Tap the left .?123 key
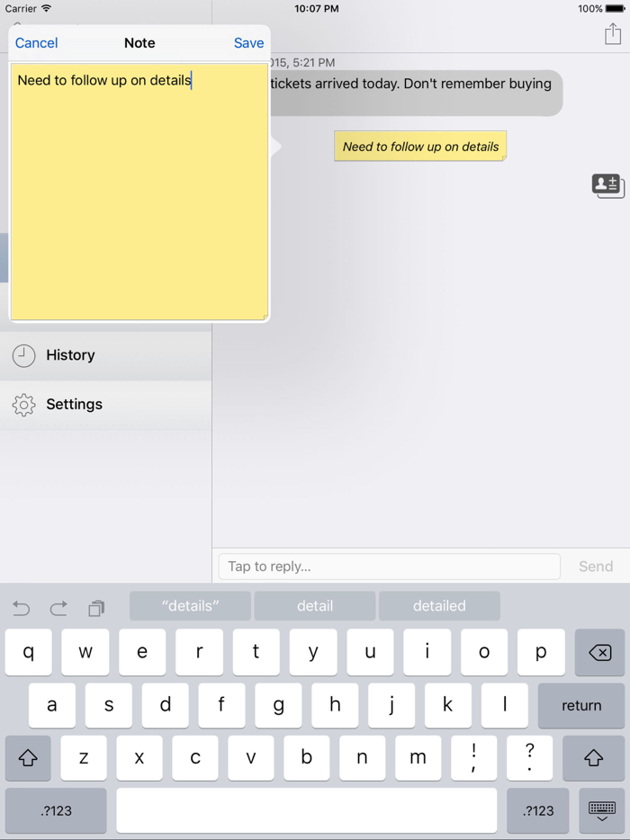The height and width of the screenshot is (840, 630). (x=56, y=810)
